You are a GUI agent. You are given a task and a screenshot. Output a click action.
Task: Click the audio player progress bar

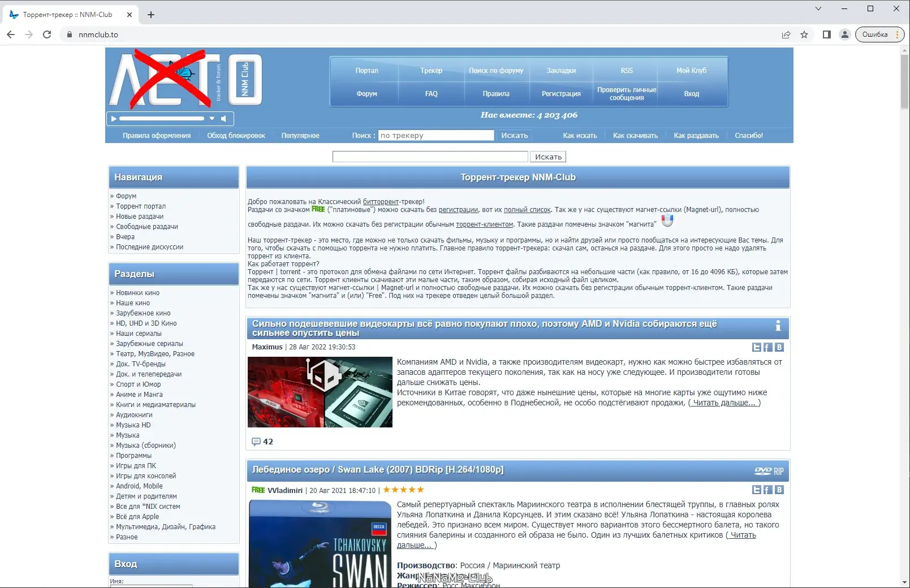pos(162,119)
